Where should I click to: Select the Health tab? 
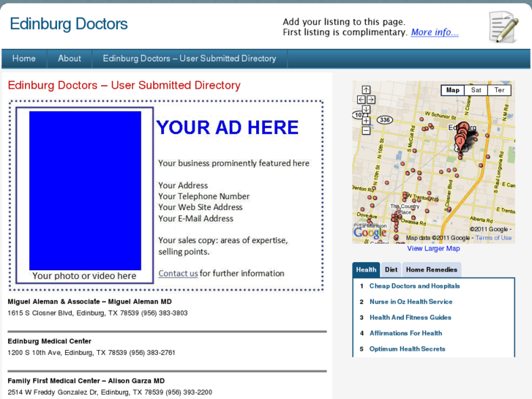367,269
